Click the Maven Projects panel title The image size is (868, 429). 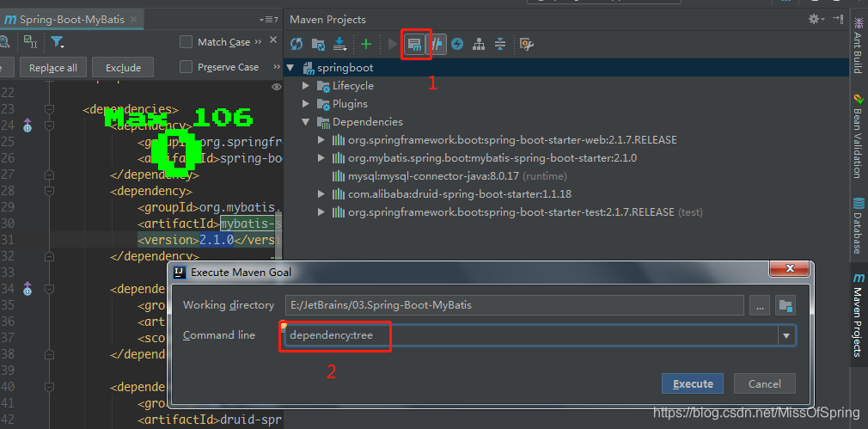tap(327, 20)
